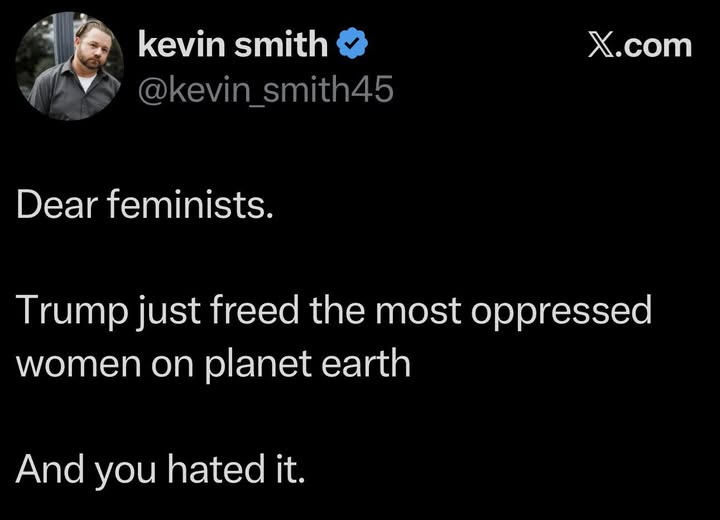720x520 pixels.
Task: Click the ".com" text of the watermark
Action: [x=655, y=46]
